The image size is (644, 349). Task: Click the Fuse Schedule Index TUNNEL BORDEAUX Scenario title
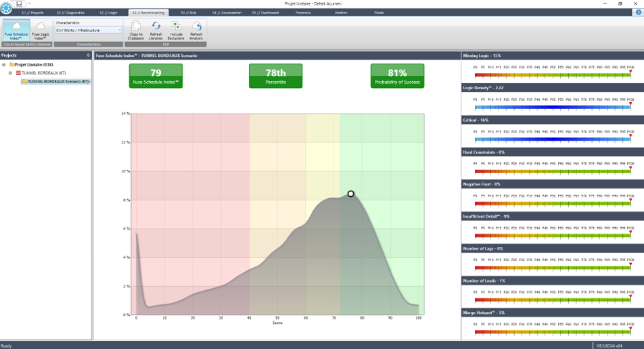coord(147,55)
